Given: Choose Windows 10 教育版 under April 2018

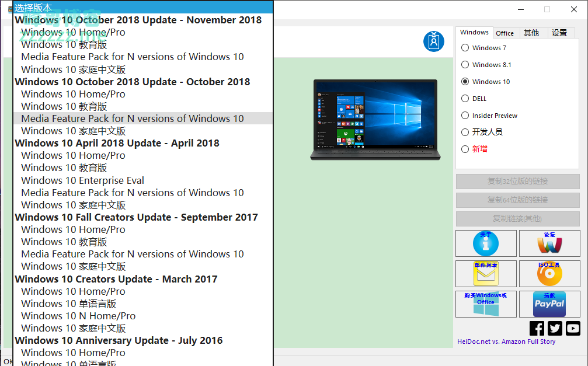Looking at the screenshot, I should 143,168.
